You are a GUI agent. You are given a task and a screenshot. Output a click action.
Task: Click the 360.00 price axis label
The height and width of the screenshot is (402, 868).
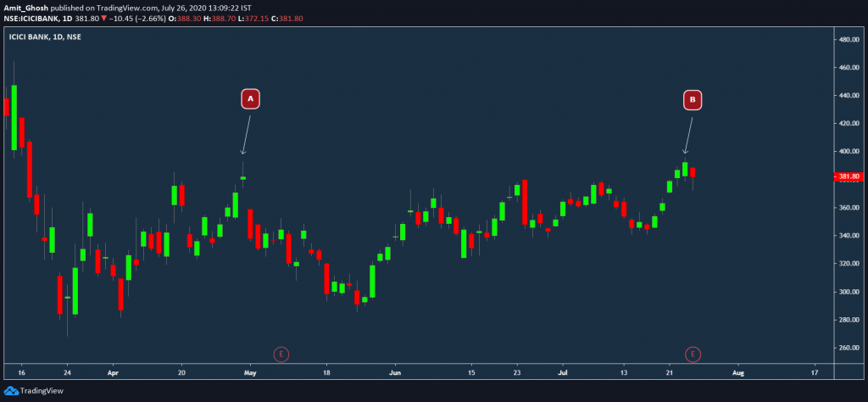849,208
